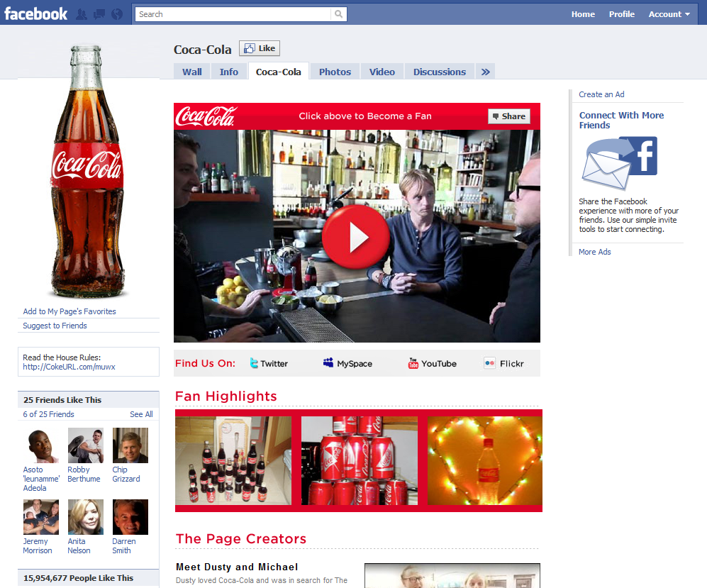
Task: Open Facebook messages icon
Action: tap(99, 14)
